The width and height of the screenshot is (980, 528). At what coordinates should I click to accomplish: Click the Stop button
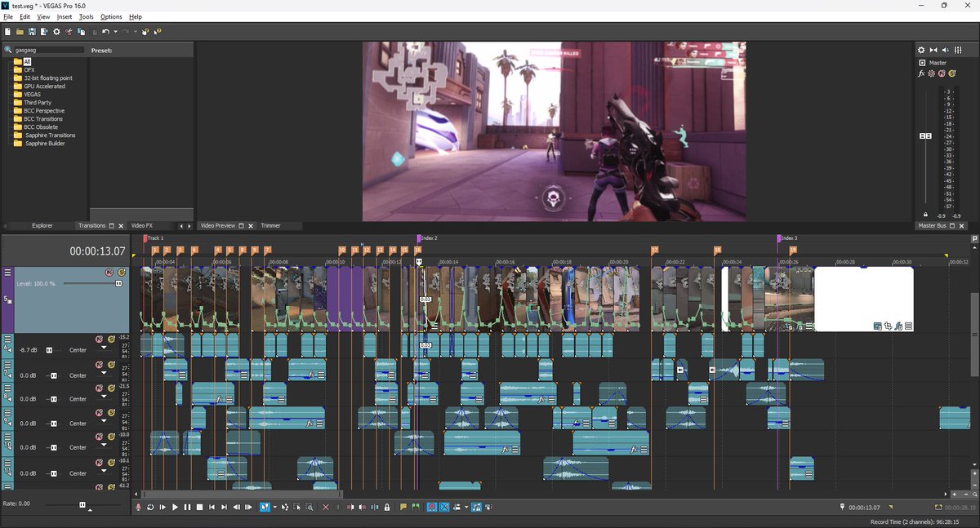point(199,508)
